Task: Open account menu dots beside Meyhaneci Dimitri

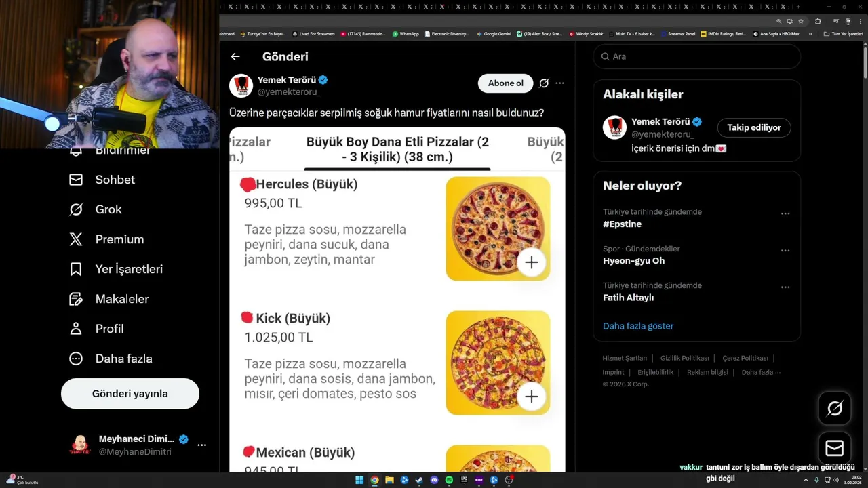Action: (201, 445)
